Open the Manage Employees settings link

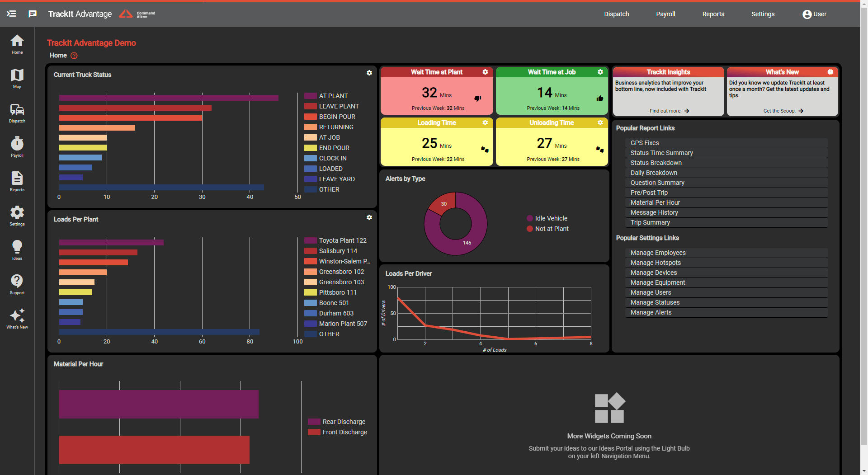[658, 253]
